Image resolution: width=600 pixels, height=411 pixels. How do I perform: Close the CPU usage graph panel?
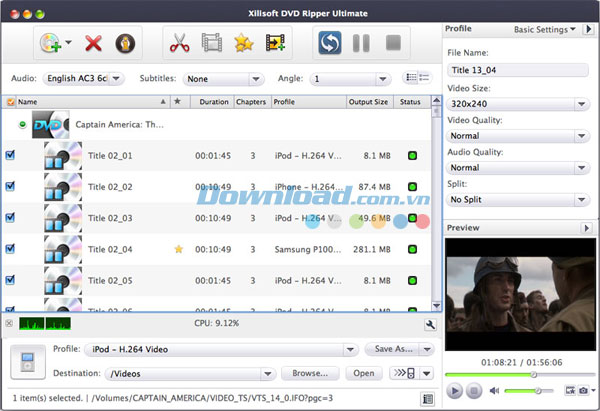[x=9, y=323]
